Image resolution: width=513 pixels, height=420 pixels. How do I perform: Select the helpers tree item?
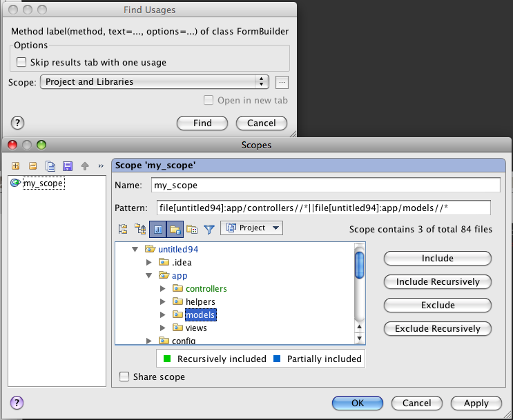coord(200,301)
